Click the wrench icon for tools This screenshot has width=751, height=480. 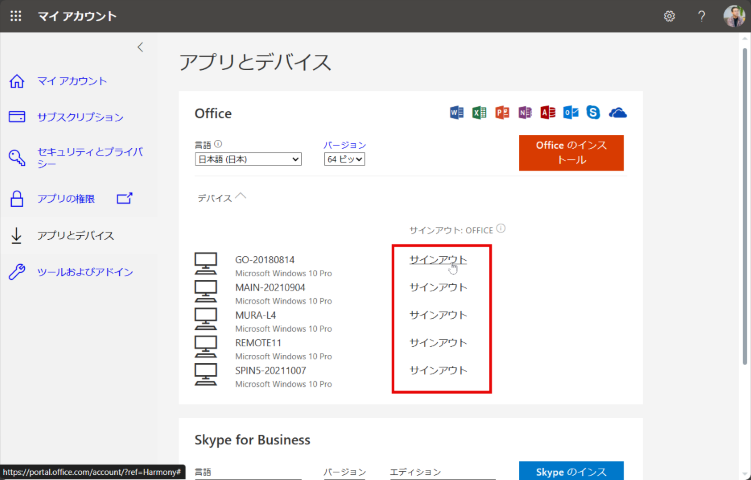(x=17, y=272)
